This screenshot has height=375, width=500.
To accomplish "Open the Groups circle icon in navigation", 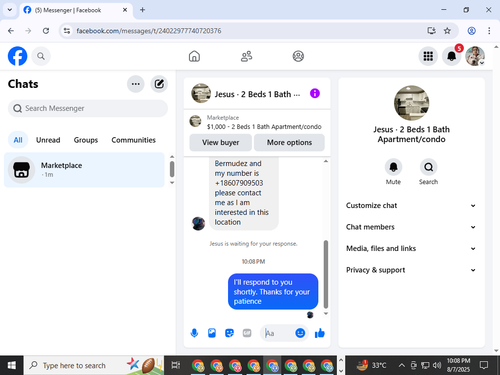I will point(298,56).
